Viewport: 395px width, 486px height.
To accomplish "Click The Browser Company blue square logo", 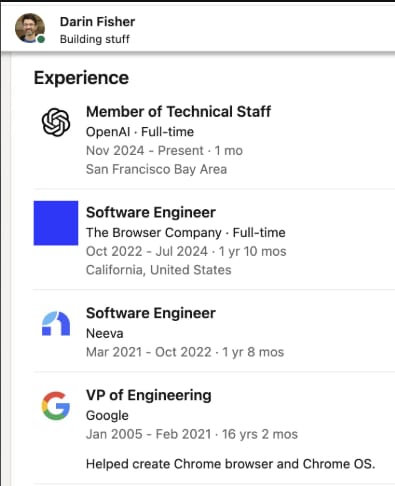I will [x=56, y=223].
